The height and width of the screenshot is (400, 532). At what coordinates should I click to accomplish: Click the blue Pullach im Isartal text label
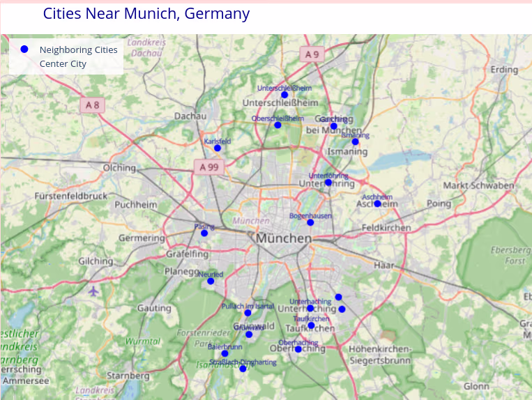(248, 306)
